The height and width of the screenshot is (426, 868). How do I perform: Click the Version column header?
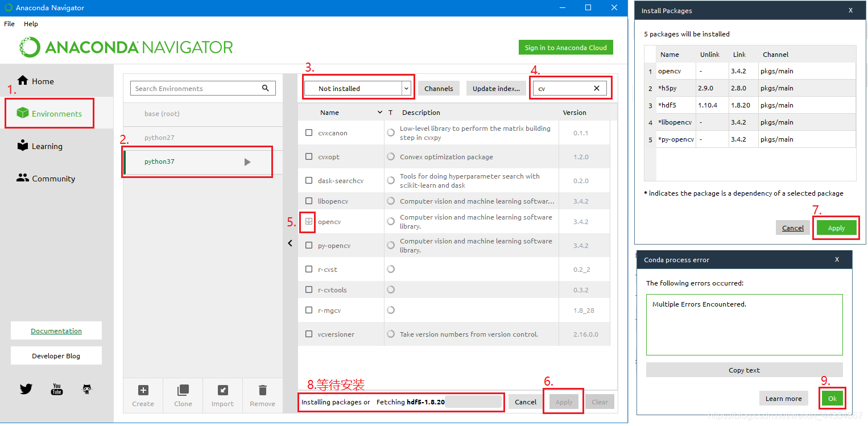click(x=574, y=113)
